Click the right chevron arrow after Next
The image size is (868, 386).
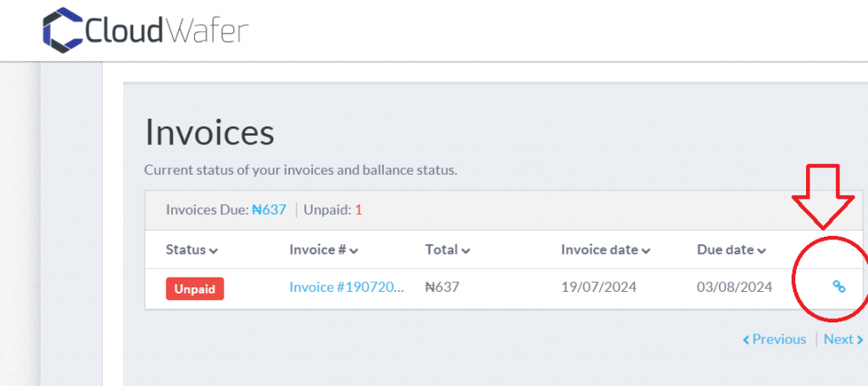coord(860,339)
